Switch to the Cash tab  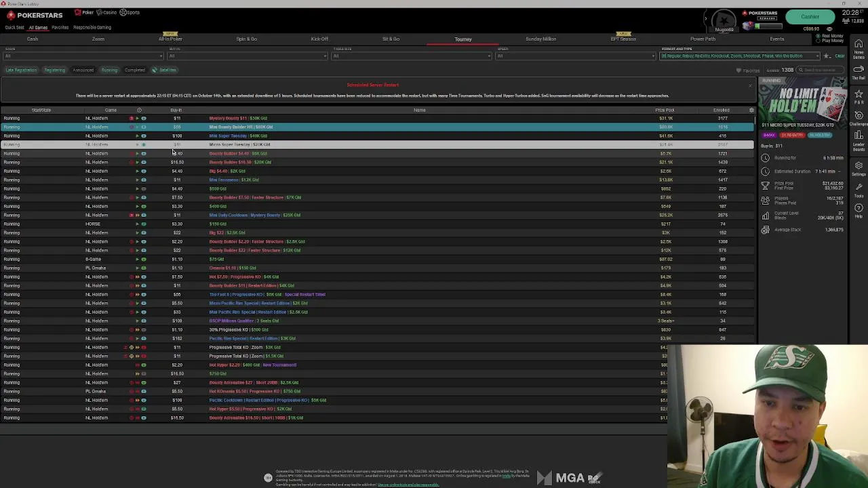[x=33, y=39]
